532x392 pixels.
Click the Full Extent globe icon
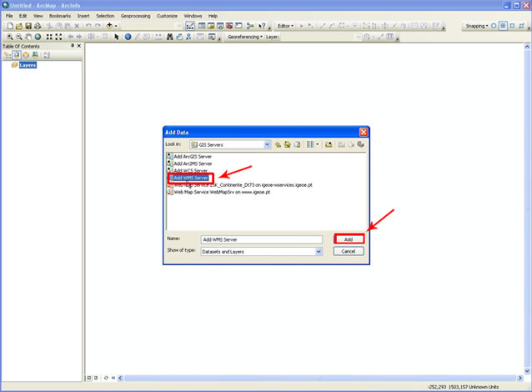[38, 37]
